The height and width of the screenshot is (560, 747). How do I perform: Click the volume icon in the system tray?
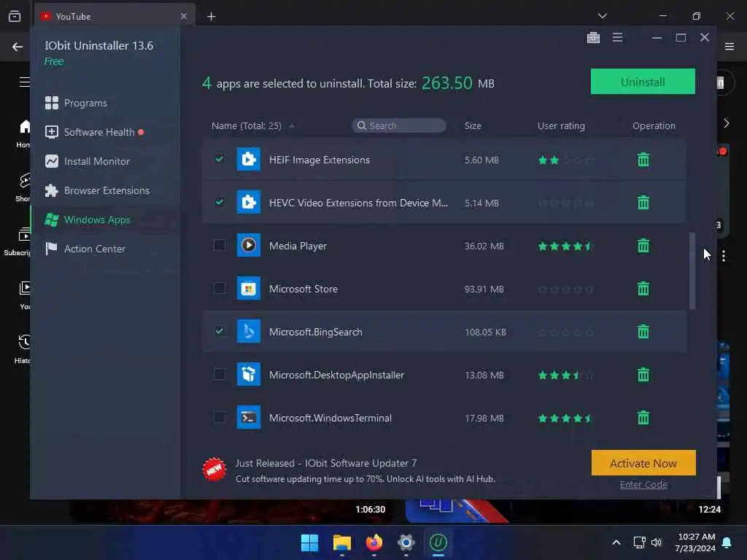click(656, 542)
